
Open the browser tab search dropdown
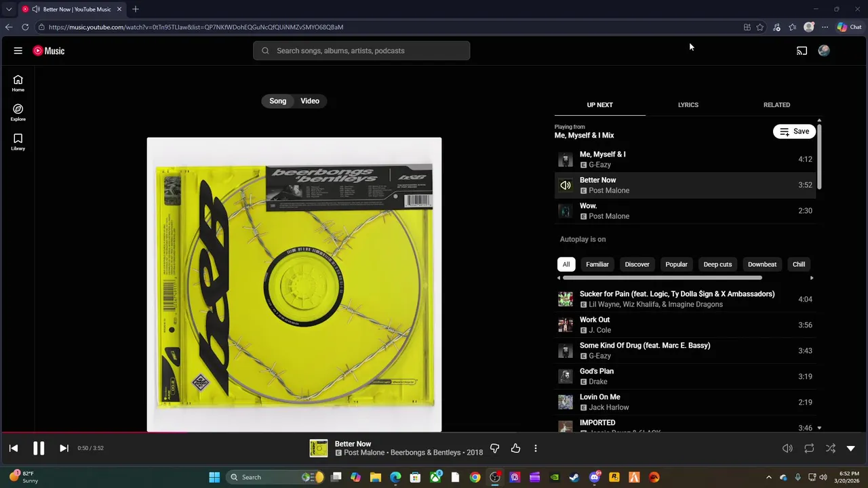[9, 9]
